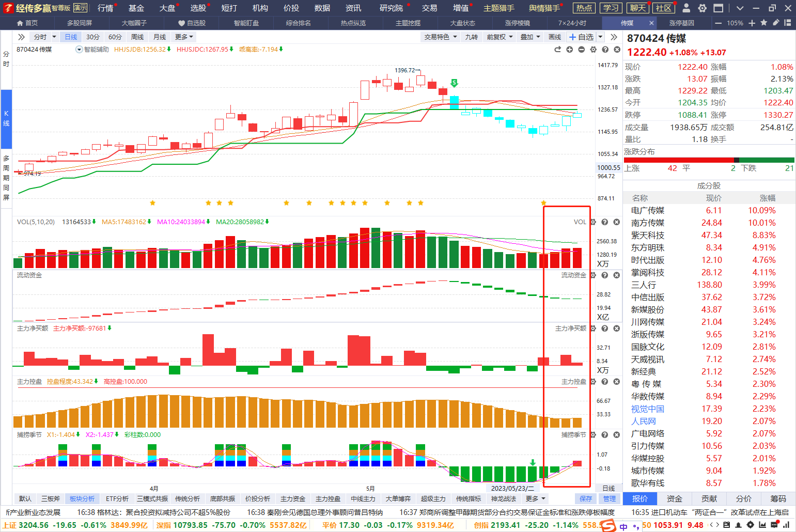Open the 前复权 dropdown
This screenshot has width=796, height=532.
[500, 37]
